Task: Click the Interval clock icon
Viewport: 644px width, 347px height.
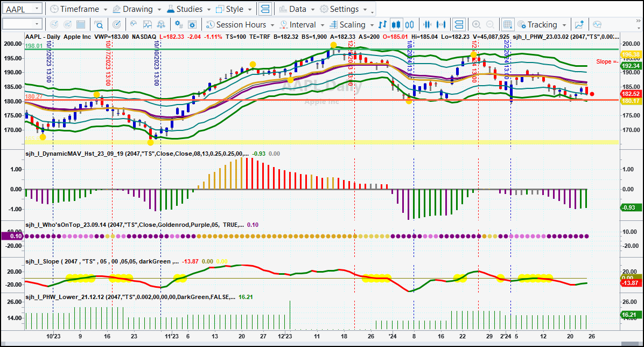Action: [283, 25]
